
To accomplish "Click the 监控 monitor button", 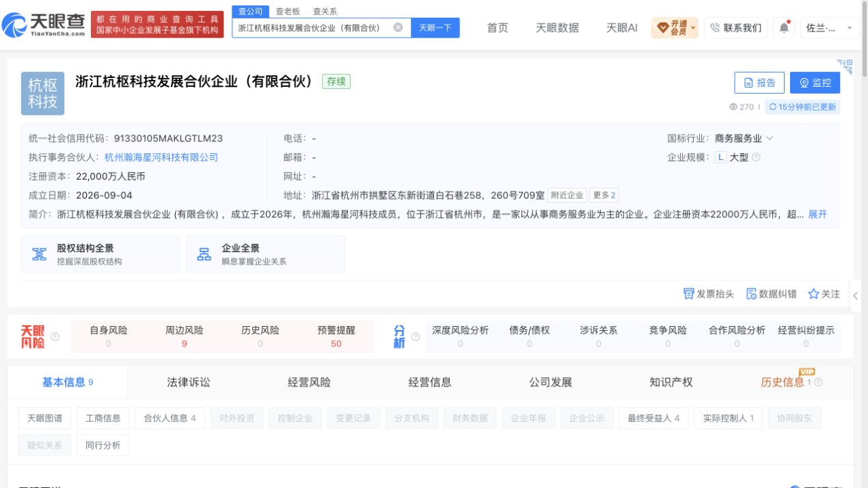I will coord(815,83).
